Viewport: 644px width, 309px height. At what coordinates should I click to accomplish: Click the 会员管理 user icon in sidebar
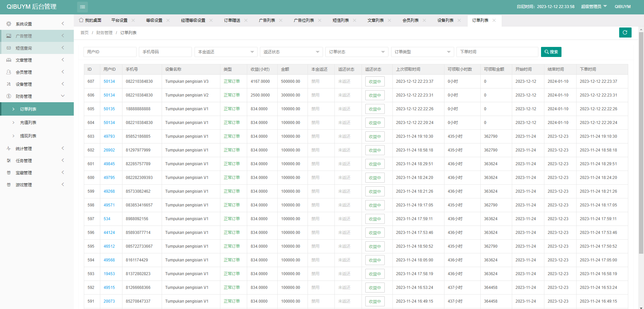[9, 72]
